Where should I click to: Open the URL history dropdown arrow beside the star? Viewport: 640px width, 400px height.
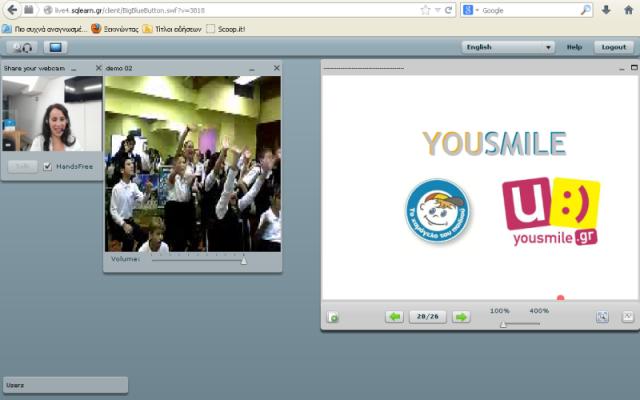(x=438, y=10)
